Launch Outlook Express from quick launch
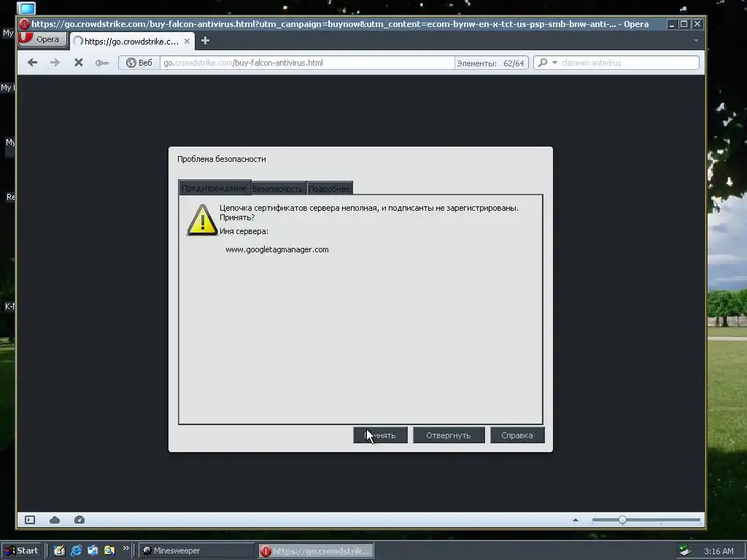747x560 pixels. click(x=93, y=551)
